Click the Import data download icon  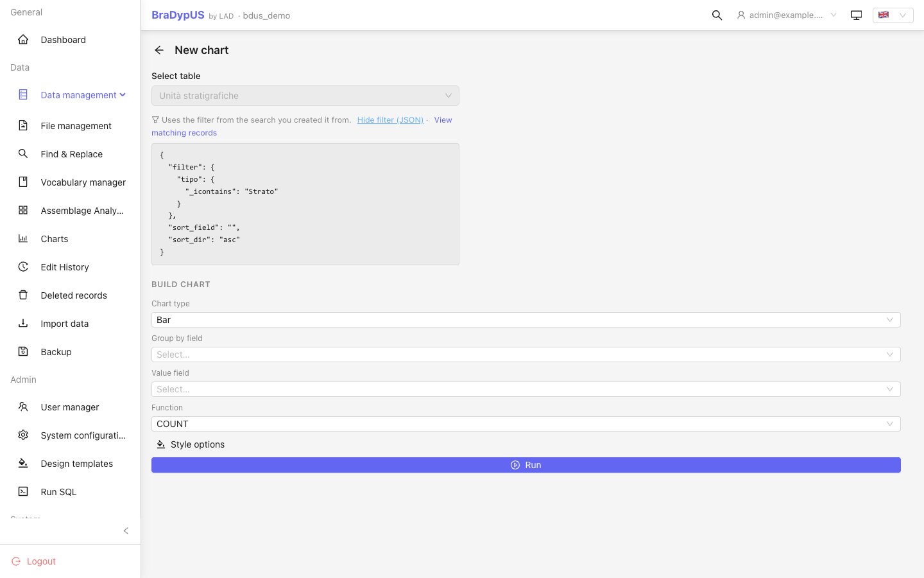23,324
